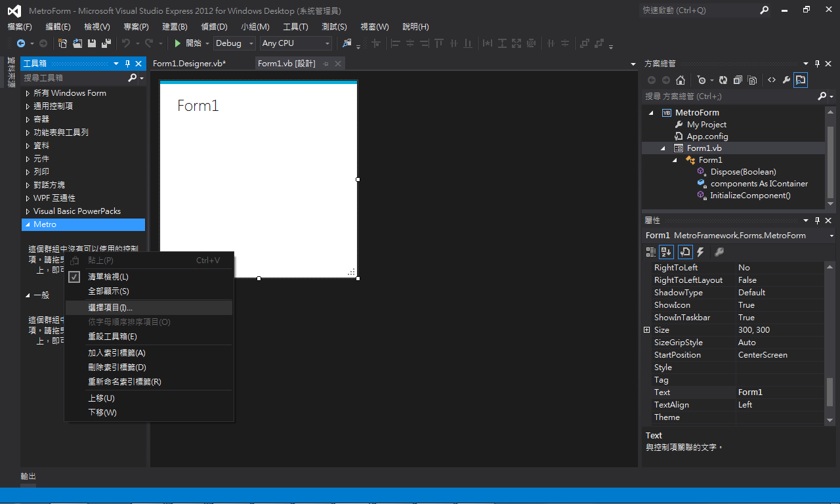Select InitializeComponent() in Solution Explorer
The image size is (840, 504).
coord(750,196)
